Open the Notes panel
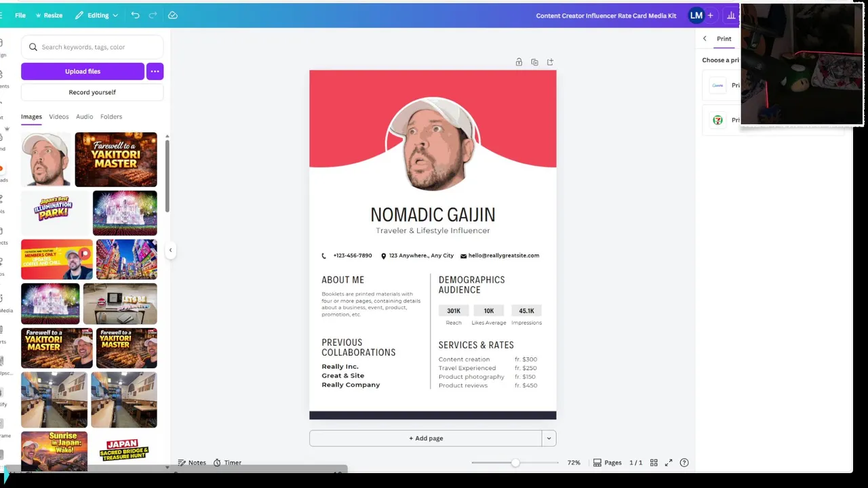Viewport: 868px width, 488px height. pos(192,462)
